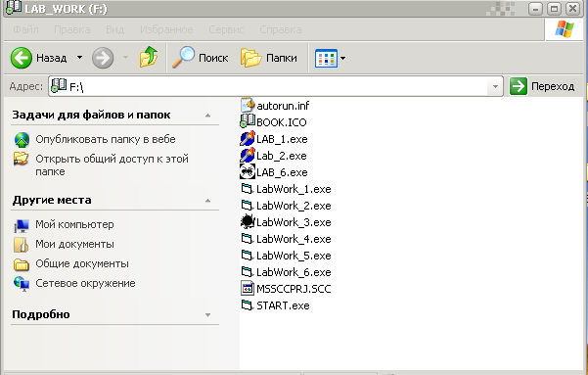The height and width of the screenshot is (375, 588).
Task: Collapse the Other Places section
Action: 207,201
